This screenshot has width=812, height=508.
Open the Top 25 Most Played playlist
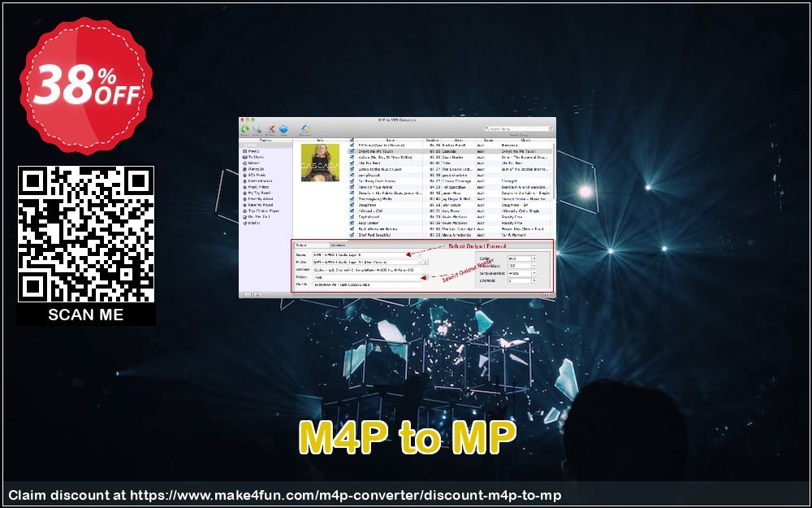[261, 211]
